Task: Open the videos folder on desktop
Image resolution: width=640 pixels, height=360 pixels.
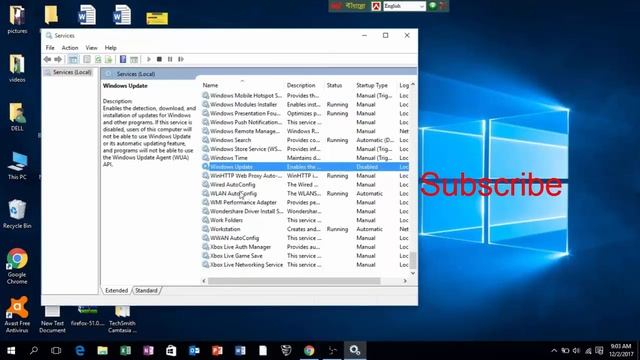Action: [17, 68]
